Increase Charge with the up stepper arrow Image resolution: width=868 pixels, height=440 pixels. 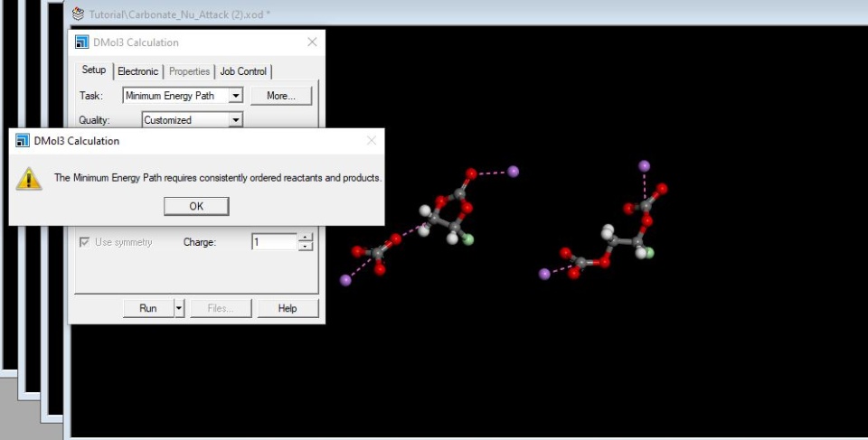306,238
